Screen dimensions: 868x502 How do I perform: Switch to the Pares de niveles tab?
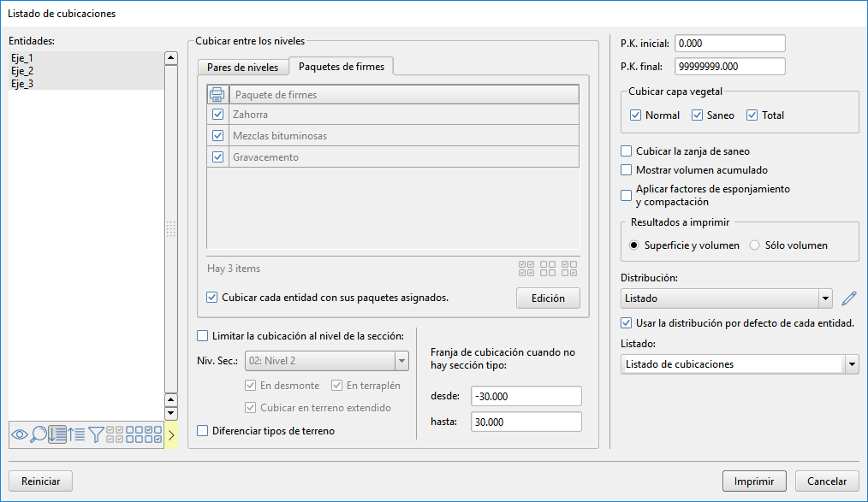coord(242,65)
